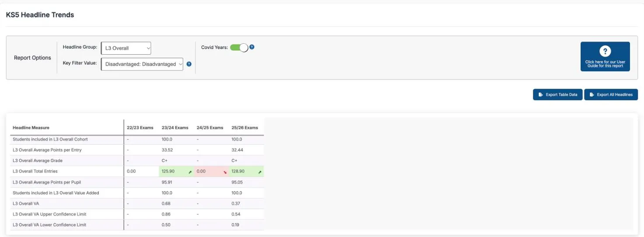Click the red down arrow in 24/25 Total Entries
The height and width of the screenshot is (237, 644).
click(225, 172)
